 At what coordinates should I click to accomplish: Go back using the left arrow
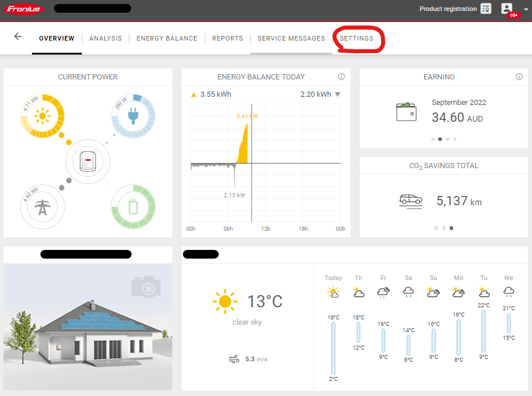tap(18, 37)
